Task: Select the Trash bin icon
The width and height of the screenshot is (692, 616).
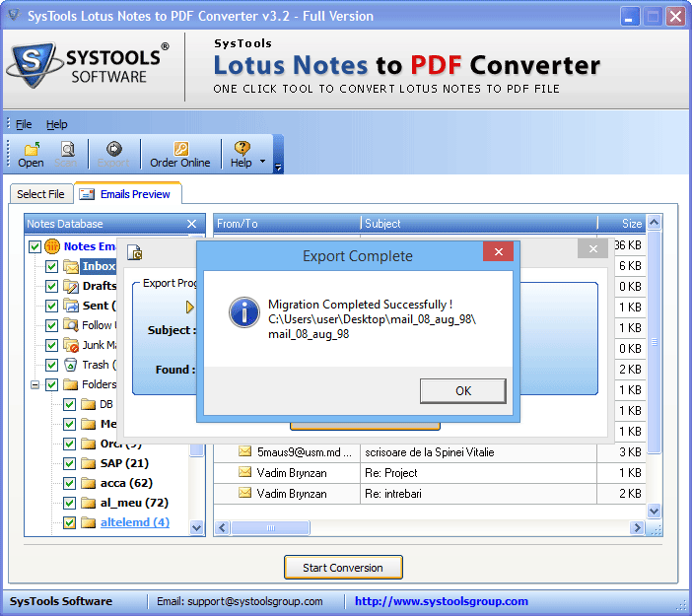Action: pos(71,365)
